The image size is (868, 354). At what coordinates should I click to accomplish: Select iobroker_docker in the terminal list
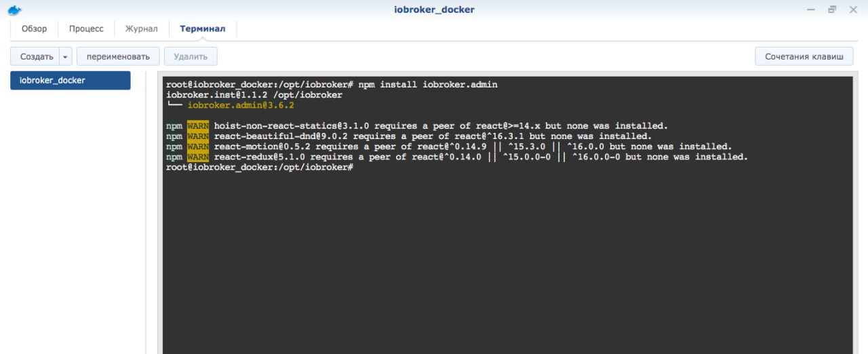pyautogui.click(x=71, y=80)
